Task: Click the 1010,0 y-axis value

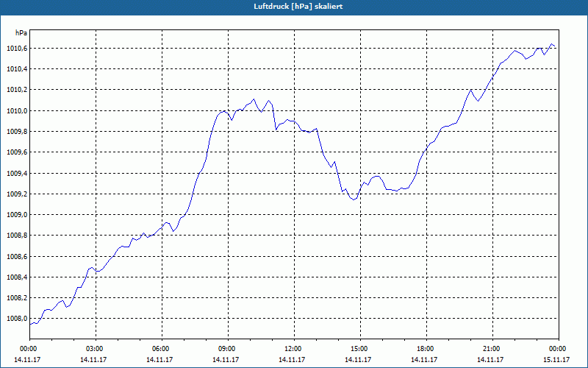Action: click(x=16, y=111)
